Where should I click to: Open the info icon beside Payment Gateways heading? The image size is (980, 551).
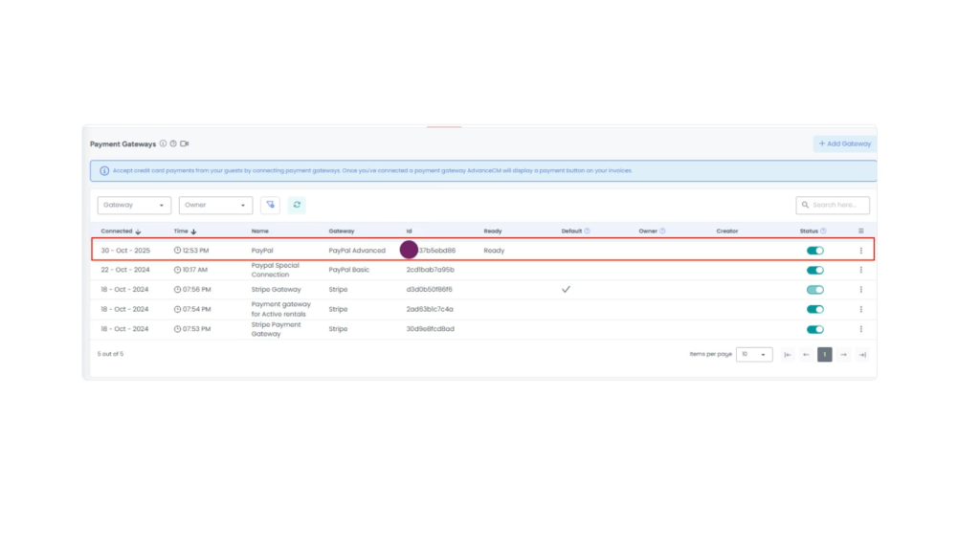pyautogui.click(x=163, y=143)
